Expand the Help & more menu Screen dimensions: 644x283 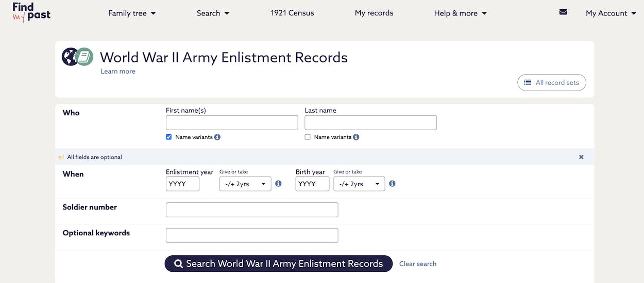(x=461, y=13)
